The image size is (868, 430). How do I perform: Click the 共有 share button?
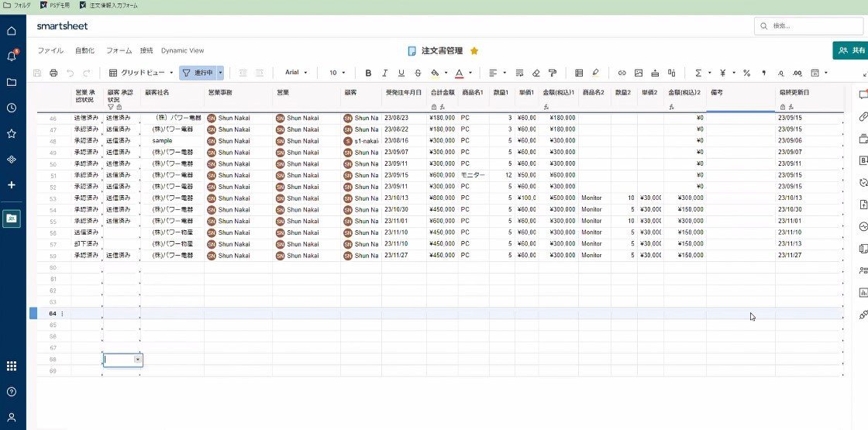click(x=851, y=50)
